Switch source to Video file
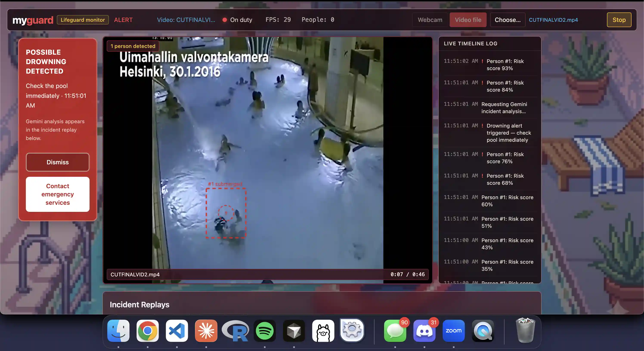 tap(468, 20)
